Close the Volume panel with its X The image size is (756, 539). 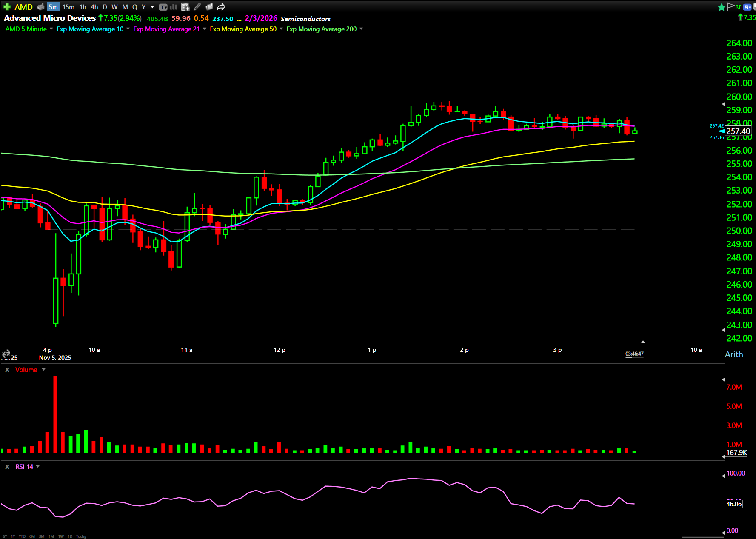point(7,370)
